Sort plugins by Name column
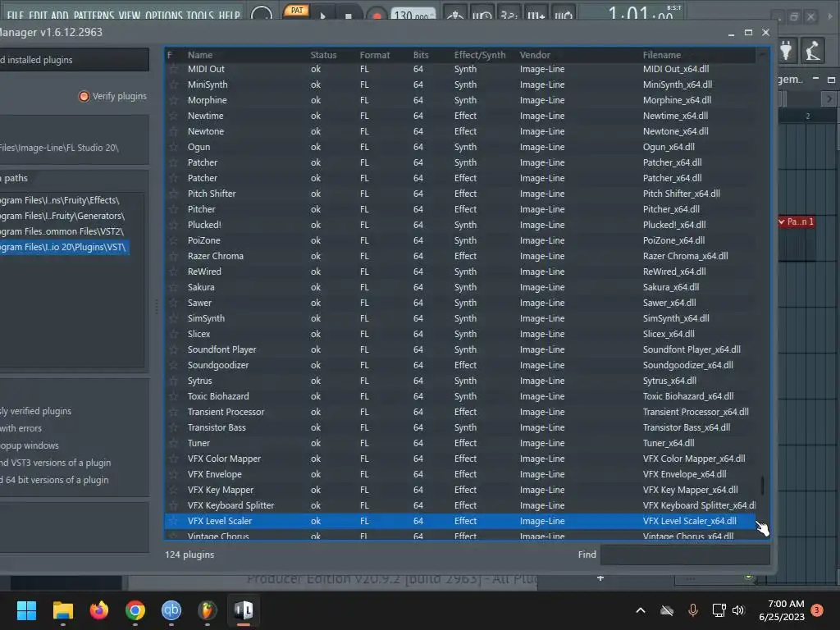This screenshot has width=840, height=630. coord(200,55)
